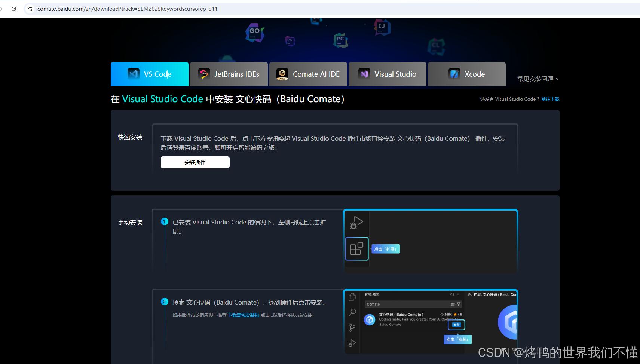Click the more actions ellipsis in the 扩展: 商店 header
640x364 pixels.
459,294
